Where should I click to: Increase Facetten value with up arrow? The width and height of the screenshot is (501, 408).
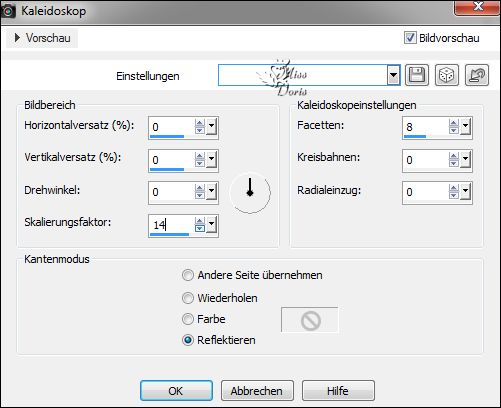pos(453,123)
